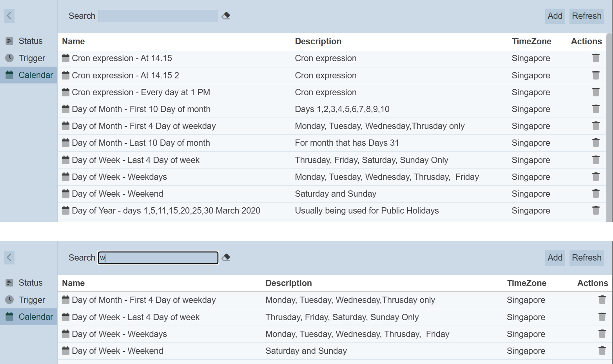613x364 pixels.
Task: Focus the empty Search input field
Action: click(x=158, y=16)
